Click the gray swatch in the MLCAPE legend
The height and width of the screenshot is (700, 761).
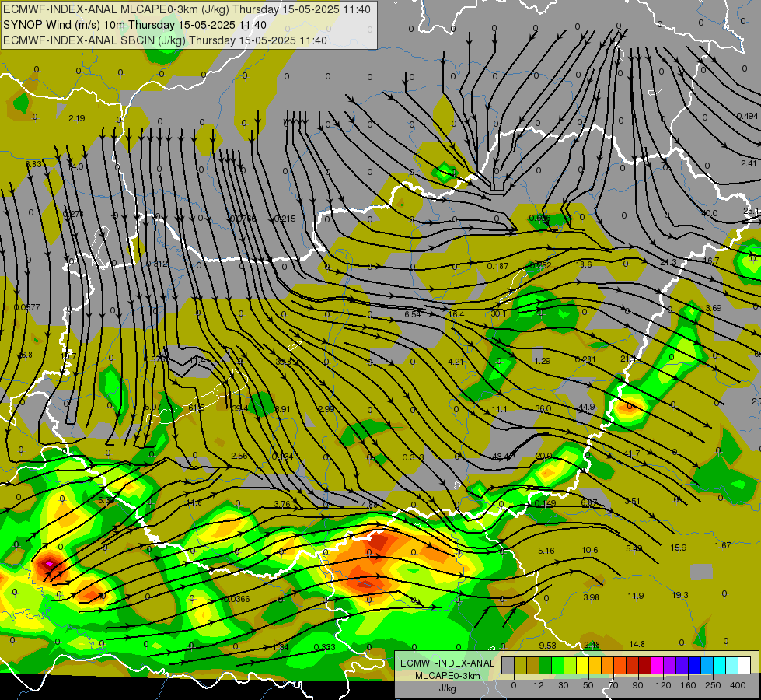[x=508, y=665]
